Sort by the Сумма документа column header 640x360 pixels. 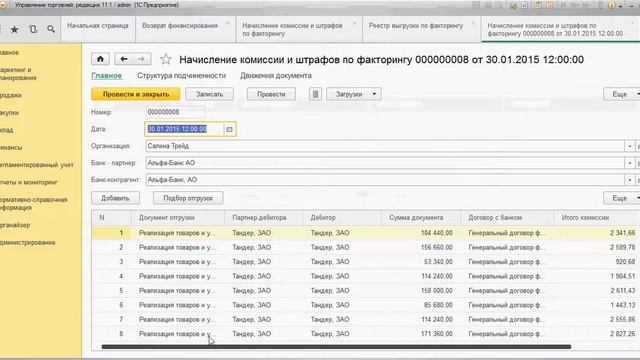(x=421, y=218)
